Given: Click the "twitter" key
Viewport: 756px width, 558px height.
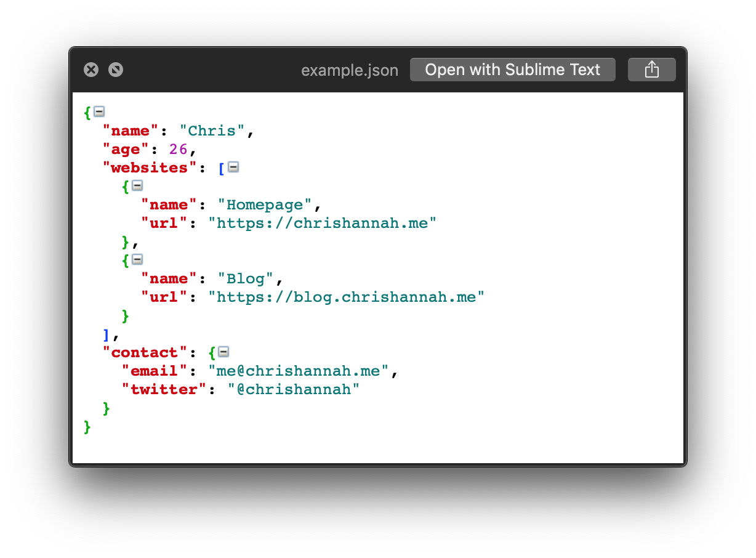Looking at the screenshot, I should [164, 389].
